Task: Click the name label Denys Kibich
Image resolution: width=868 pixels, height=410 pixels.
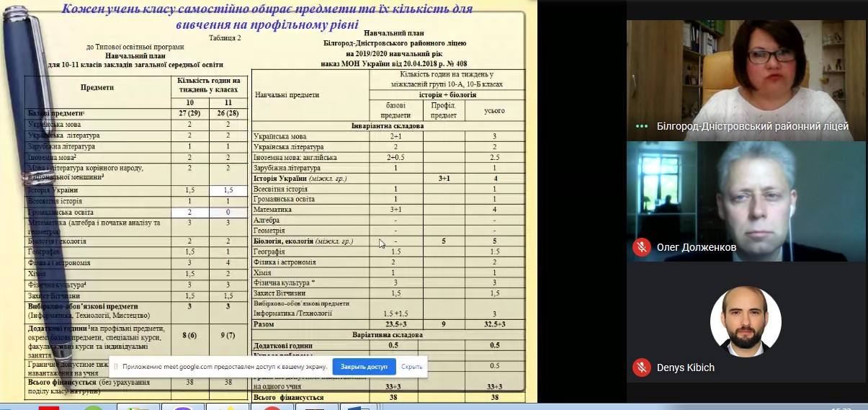Action: click(686, 367)
